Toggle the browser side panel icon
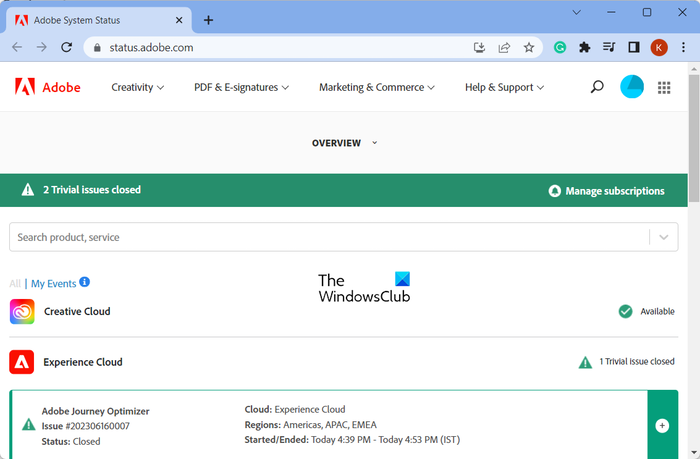Viewport: 700px width, 459px height. coord(634,47)
